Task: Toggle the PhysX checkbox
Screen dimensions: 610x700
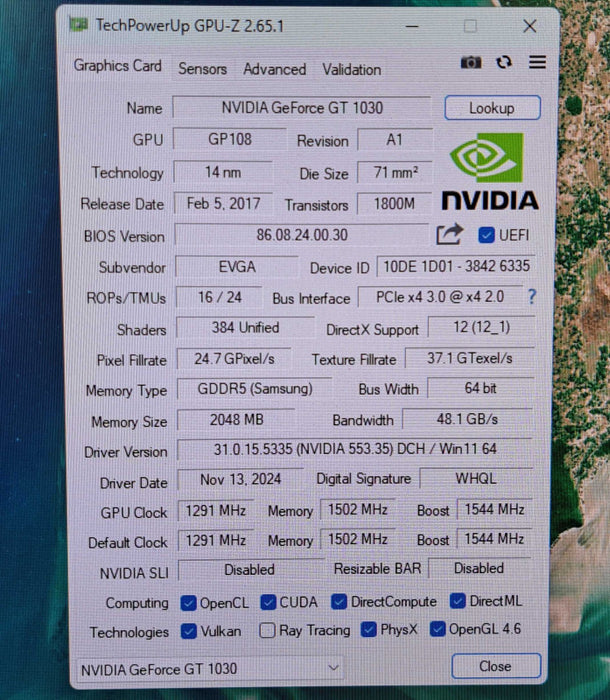Action: (368, 629)
